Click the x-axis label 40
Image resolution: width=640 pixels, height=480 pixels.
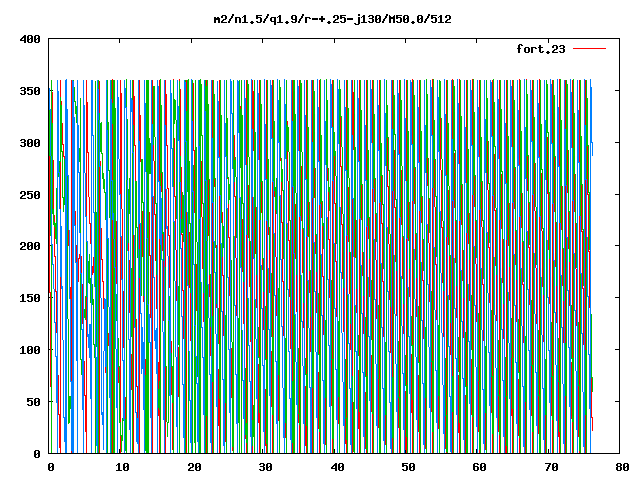click(337, 467)
